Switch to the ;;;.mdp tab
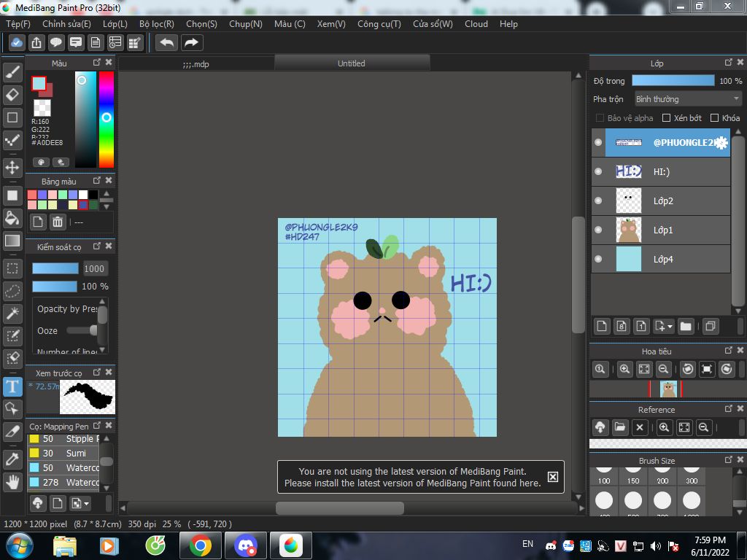Image resolution: width=747 pixels, height=560 pixels. pos(196,63)
